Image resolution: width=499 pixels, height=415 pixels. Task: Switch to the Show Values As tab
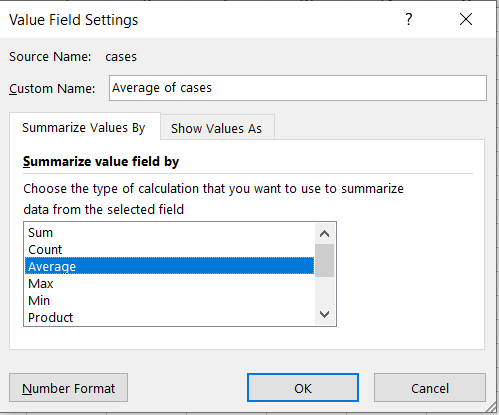click(x=217, y=128)
